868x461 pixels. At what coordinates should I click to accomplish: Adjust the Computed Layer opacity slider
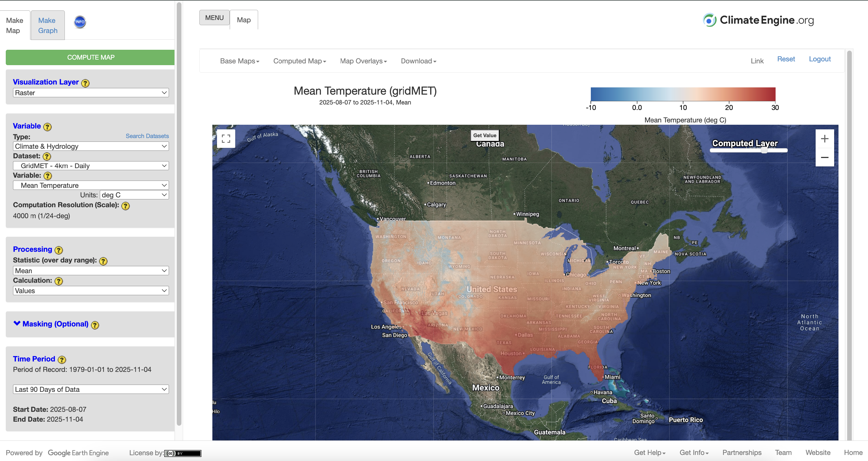764,151
